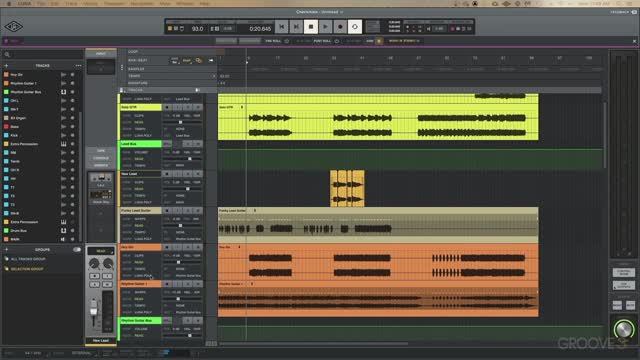Click the Feedback button at top right
Image resolution: width=640 pixels, height=360 pixels.
624,12
